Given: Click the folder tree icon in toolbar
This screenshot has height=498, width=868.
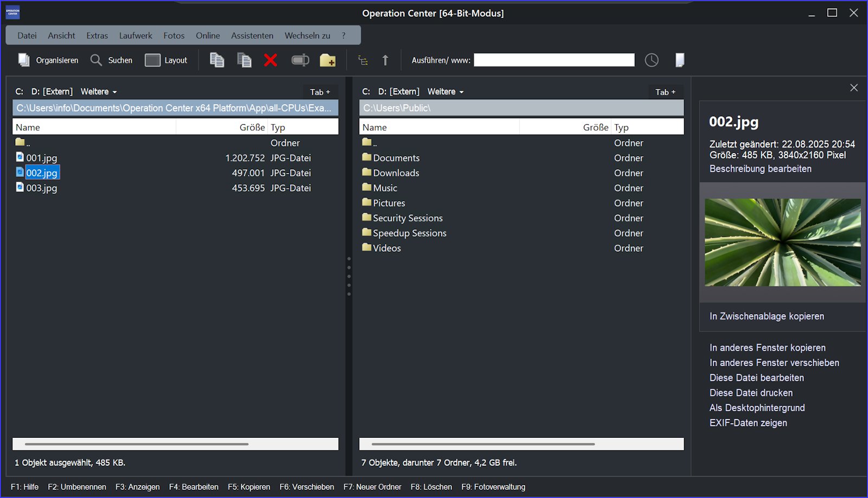Looking at the screenshot, I should pos(363,60).
